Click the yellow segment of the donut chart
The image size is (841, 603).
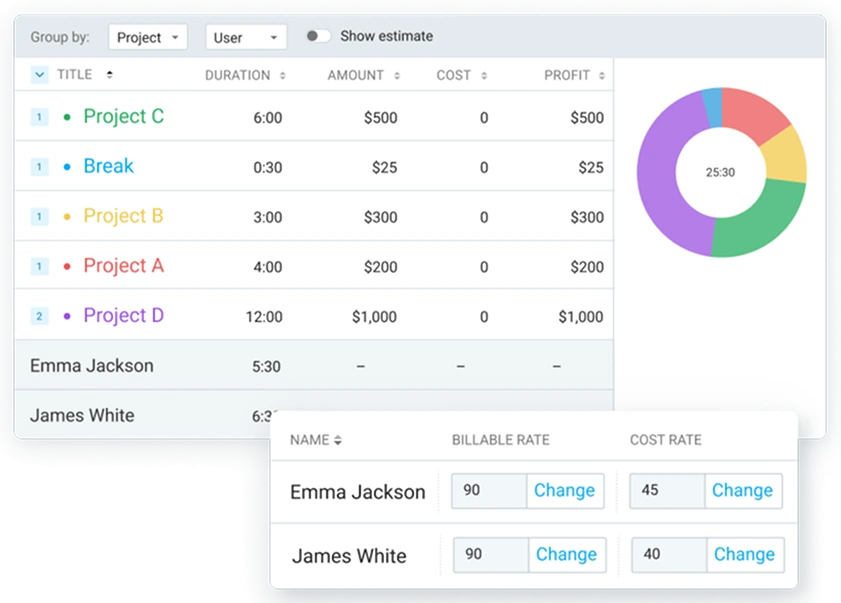tap(786, 157)
